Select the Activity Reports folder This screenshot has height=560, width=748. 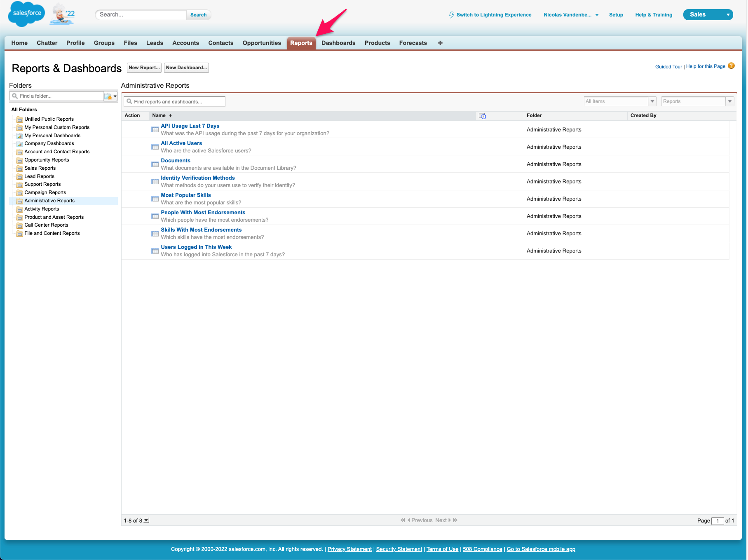(x=42, y=209)
